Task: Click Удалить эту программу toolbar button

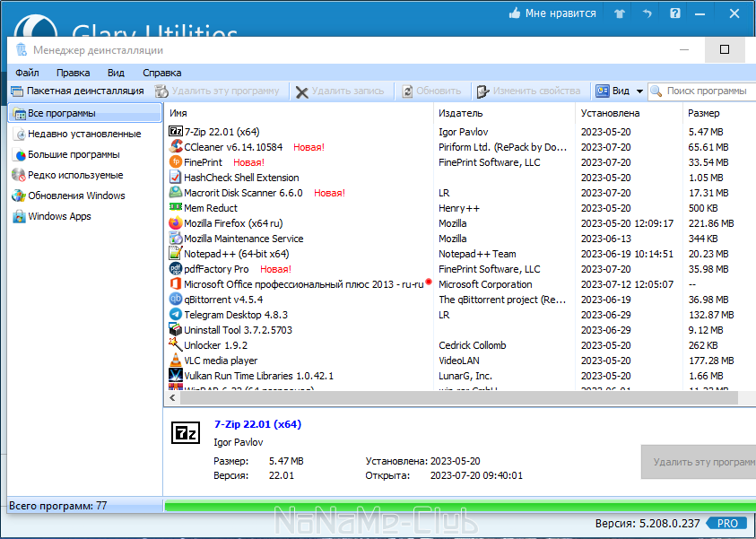Action: pyautogui.click(x=217, y=91)
